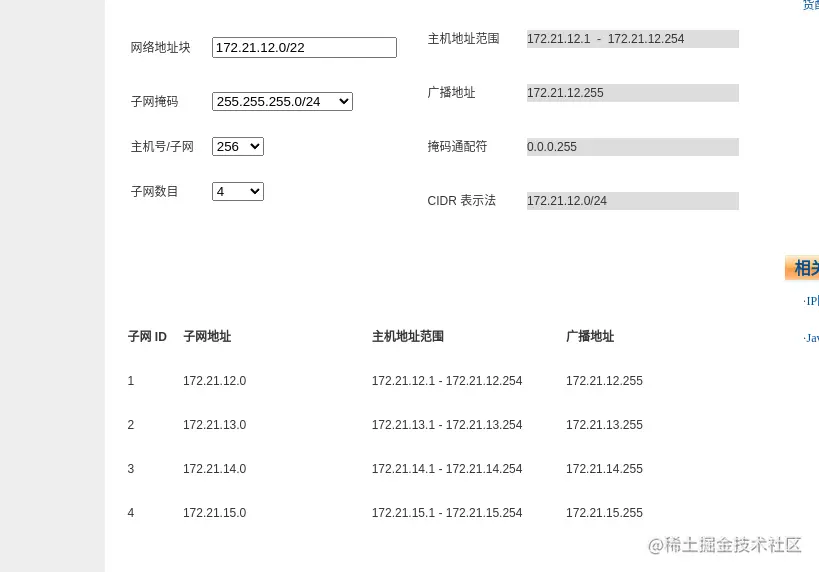
Task: Select the 子网数目 label
Action: pyautogui.click(x=154, y=191)
